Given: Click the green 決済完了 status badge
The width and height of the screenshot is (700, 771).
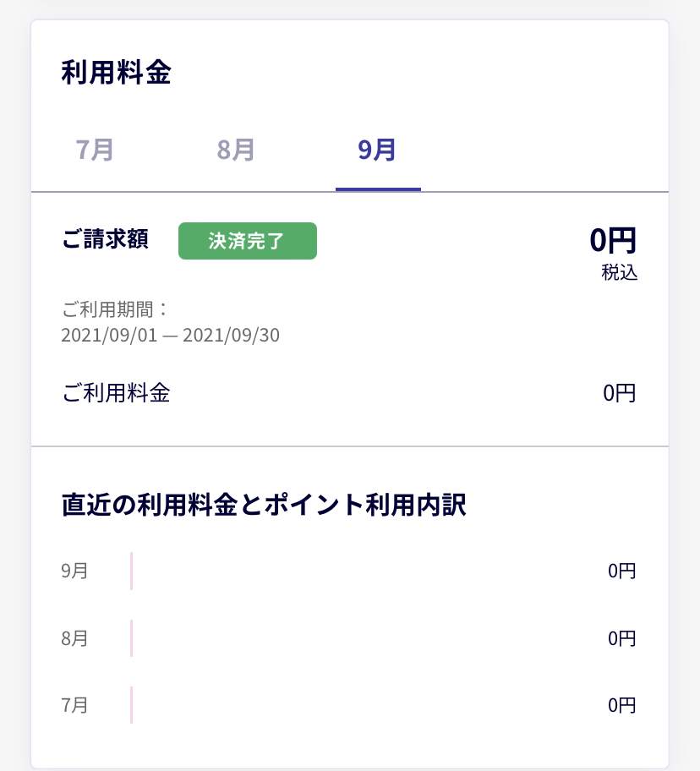Looking at the screenshot, I should 247,241.
